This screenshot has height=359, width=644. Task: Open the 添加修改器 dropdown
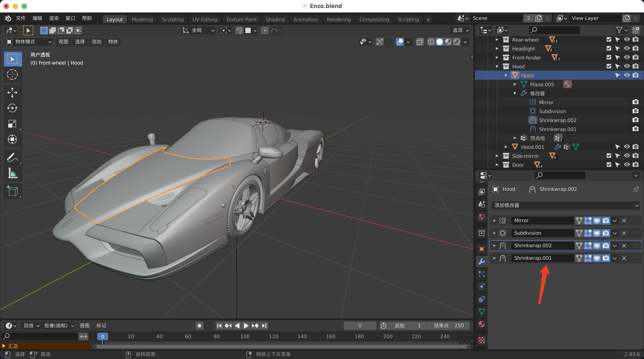[x=565, y=205]
